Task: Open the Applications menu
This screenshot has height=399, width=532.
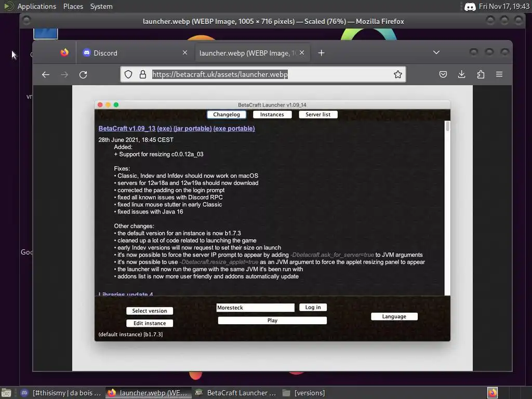Action: pyautogui.click(x=37, y=6)
